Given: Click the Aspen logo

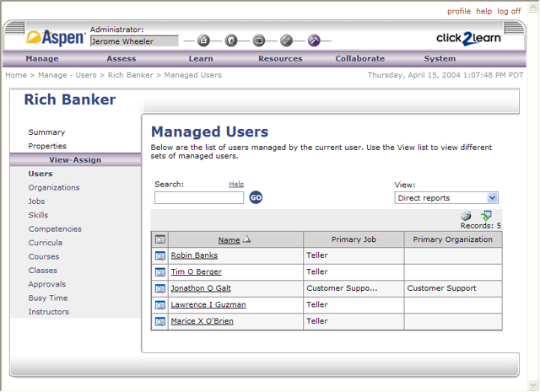Looking at the screenshot, I should [57, 37].
